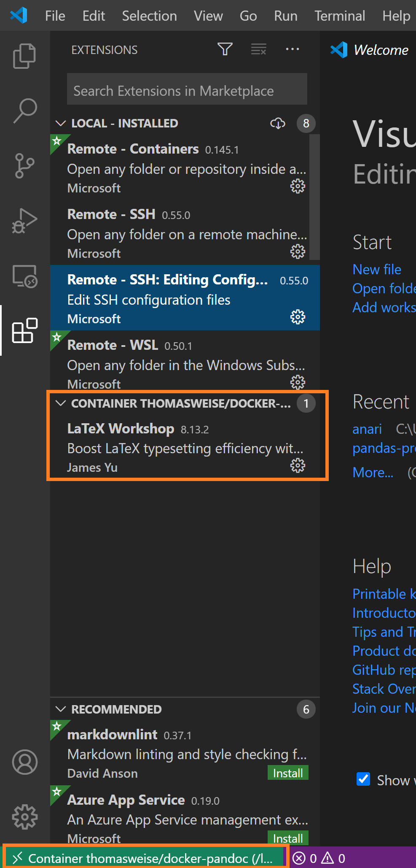Screen dimensions: 416x868
Task: Click the More... recent link
Action: click(x=373, y=473)
